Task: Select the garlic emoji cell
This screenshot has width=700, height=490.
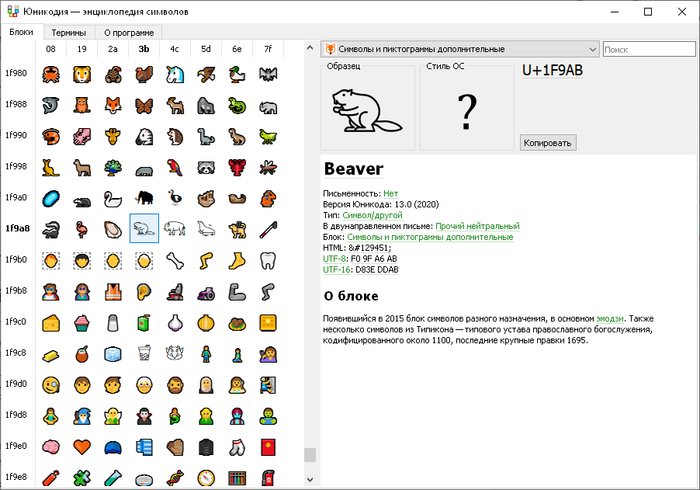Action: [x=175, y=322]
